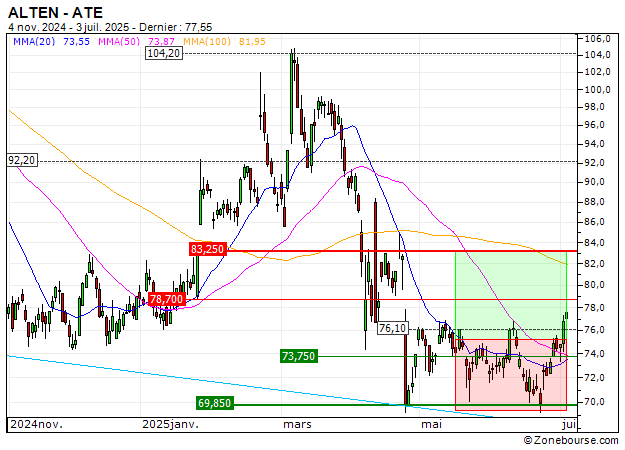Click the MMA(100) value 81,95

[252, 41]
